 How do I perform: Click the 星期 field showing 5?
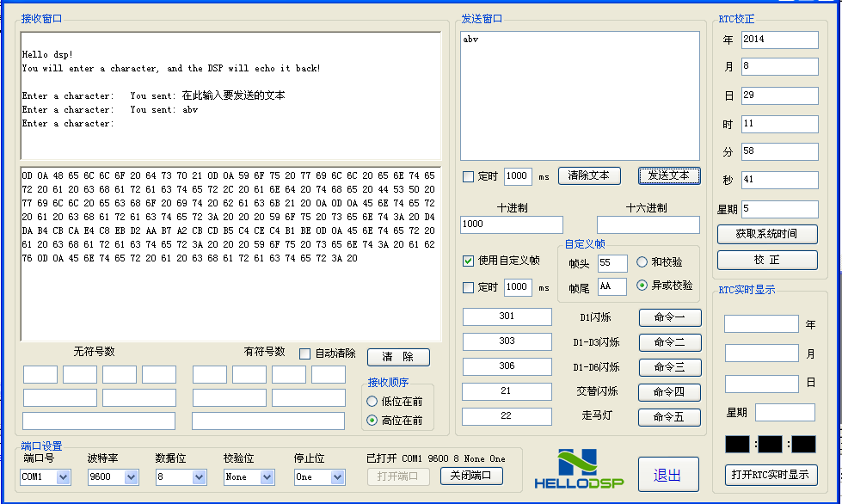click(780, 209)
